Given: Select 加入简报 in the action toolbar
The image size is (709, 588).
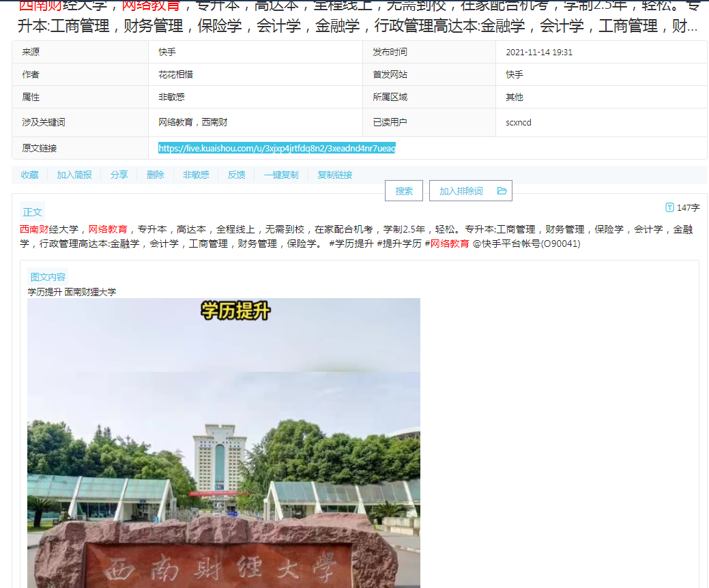Looking at the screenshot, I should (x=74, y=175).
